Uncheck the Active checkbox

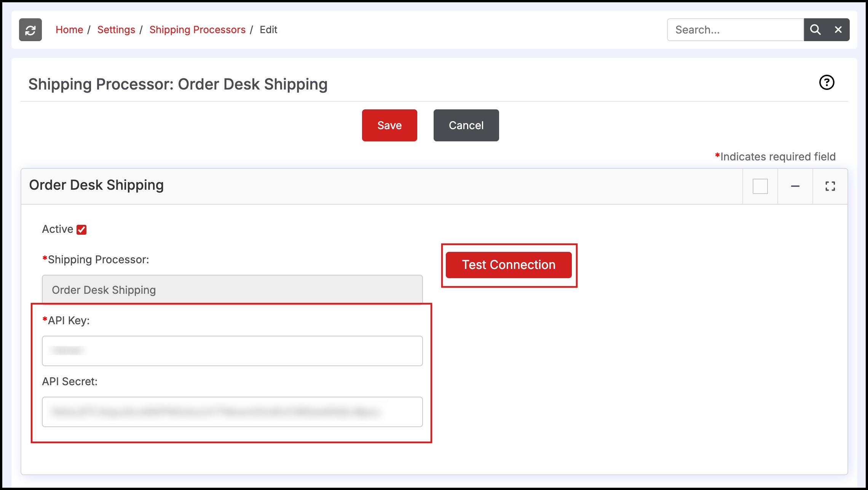[x=81, y=230]
